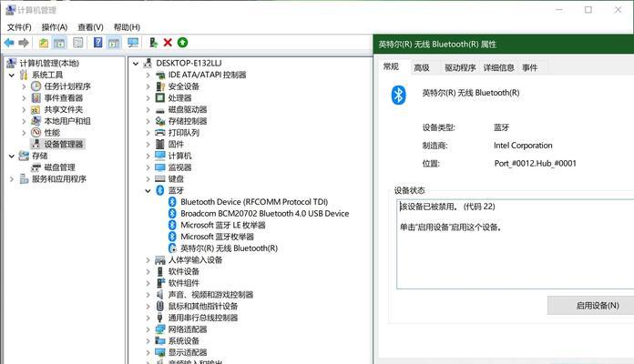Select Microsoft 蓝牙枚举器 device
Viewport: 634px width, 364px height.
[x=217, y=237]
